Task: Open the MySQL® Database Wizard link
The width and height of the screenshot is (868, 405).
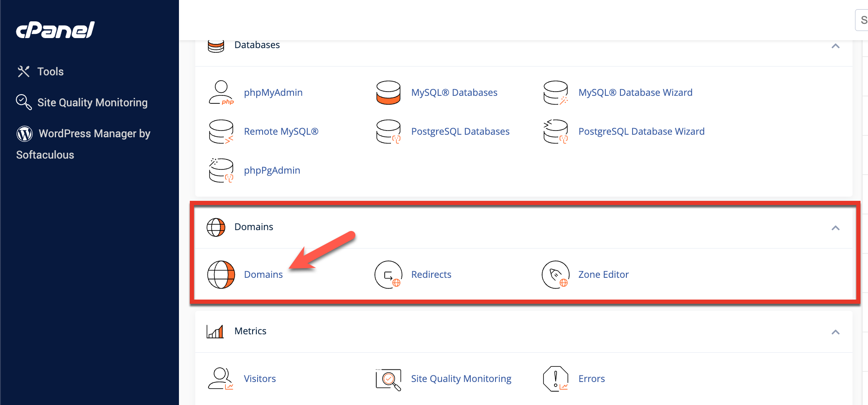Action: coord(636,92)
